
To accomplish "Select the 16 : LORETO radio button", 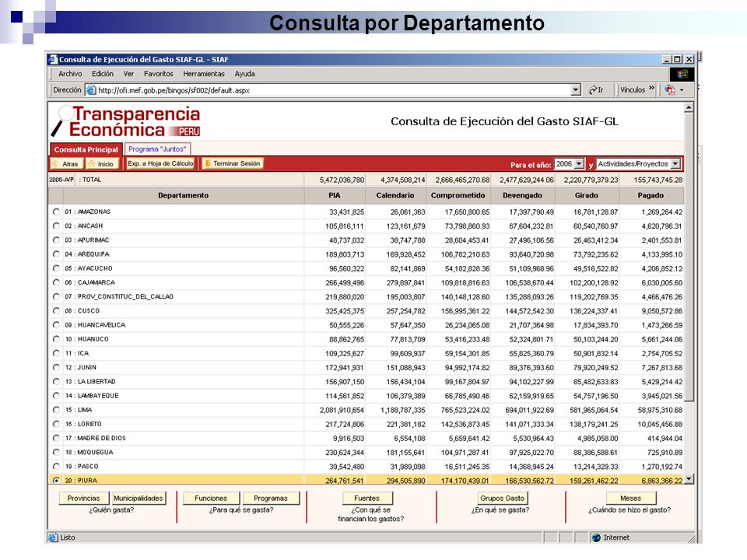I will click(x=56, y=424).
